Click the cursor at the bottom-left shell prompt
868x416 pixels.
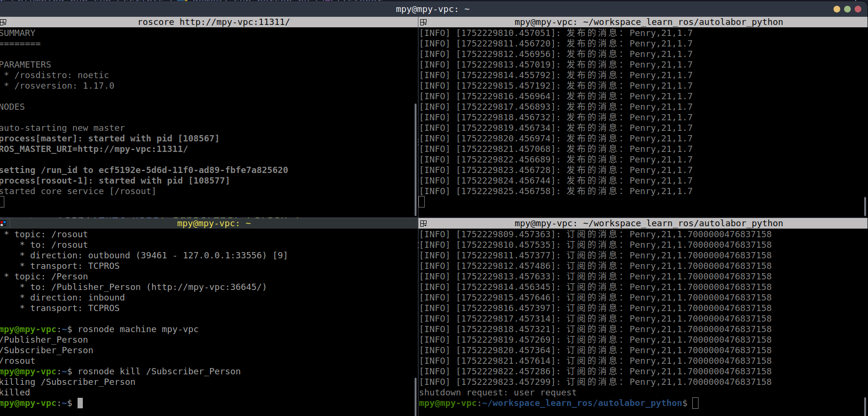tap(80, 403)
